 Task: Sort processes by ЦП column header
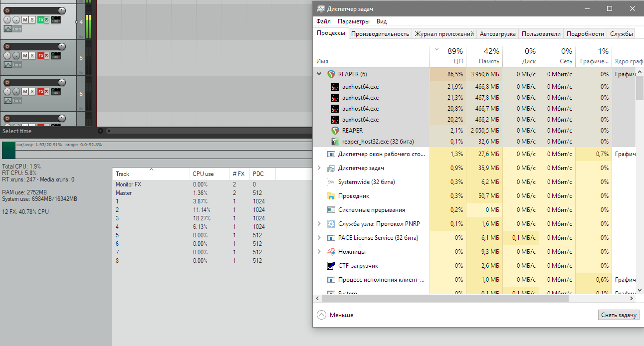click(447, 56)
